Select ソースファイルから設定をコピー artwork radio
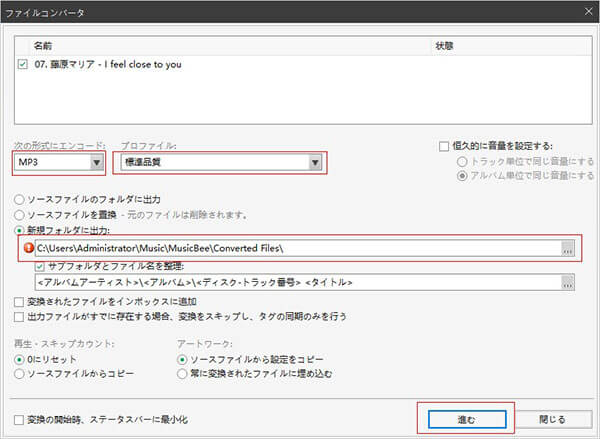600x439 pixels. 182,359
